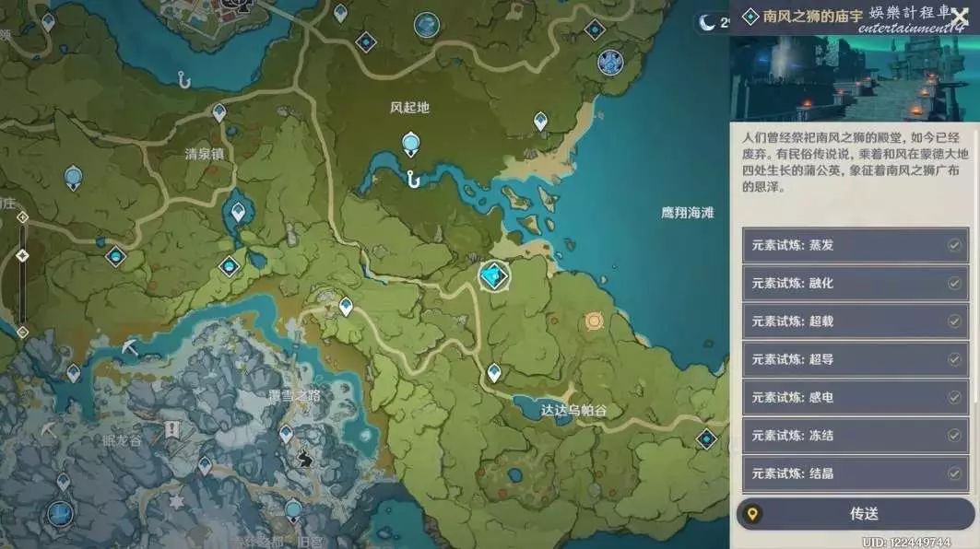Close the domain details panel
This screenshot has width=980, height=549.
[960, 18]
